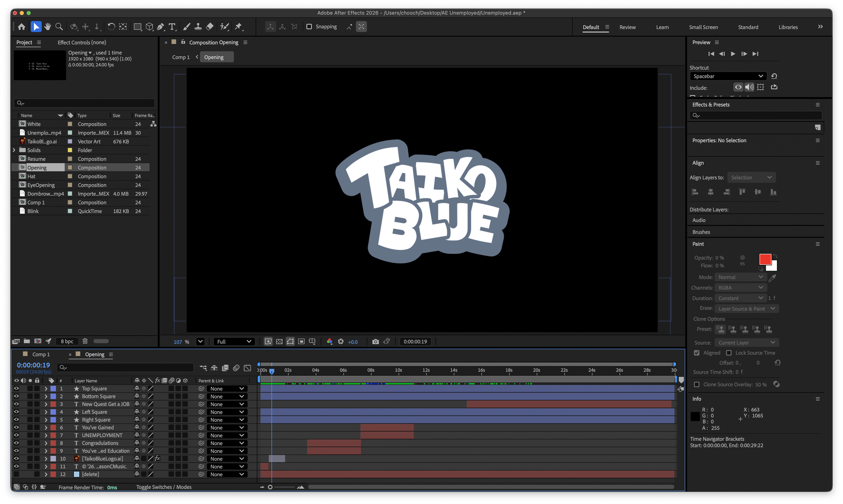
Task: Take a snapshot with camera icon
Action: pyautogui.click(x=375, y=342)
